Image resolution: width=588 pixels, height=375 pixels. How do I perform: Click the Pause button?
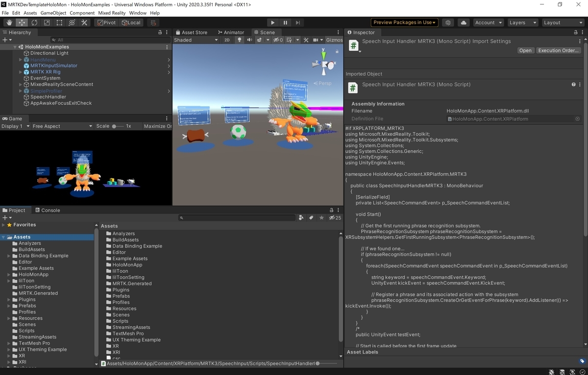click(285, 23)
